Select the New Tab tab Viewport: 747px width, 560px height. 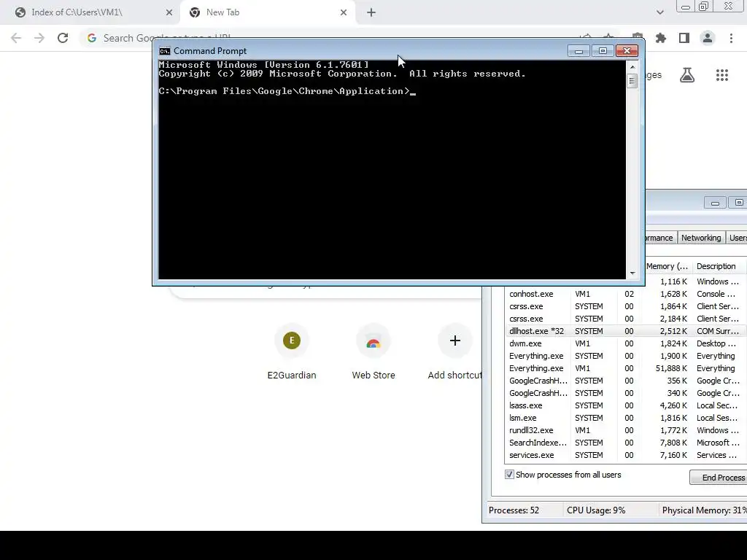click(268, 12)
